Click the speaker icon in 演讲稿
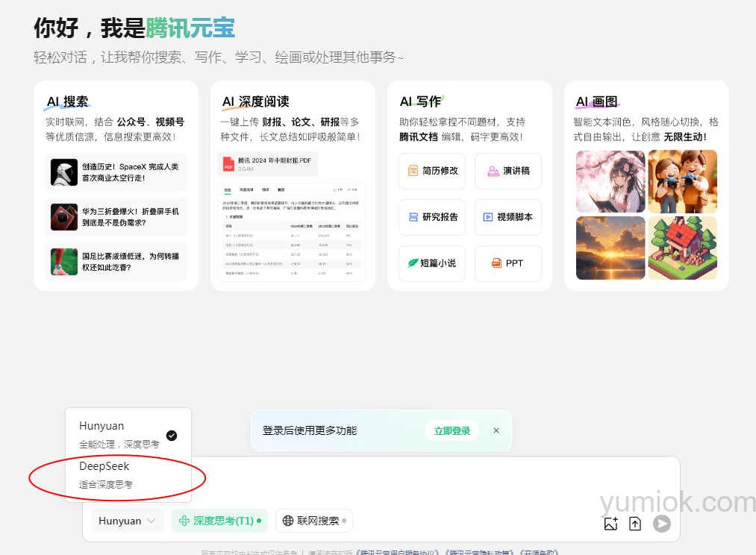 click(x=493, y=171)
